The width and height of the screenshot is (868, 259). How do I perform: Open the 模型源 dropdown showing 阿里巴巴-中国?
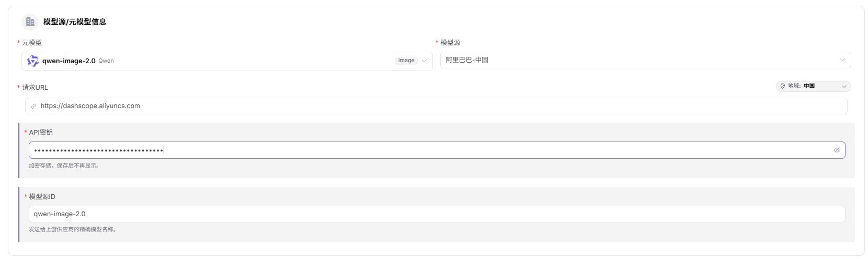645,60
